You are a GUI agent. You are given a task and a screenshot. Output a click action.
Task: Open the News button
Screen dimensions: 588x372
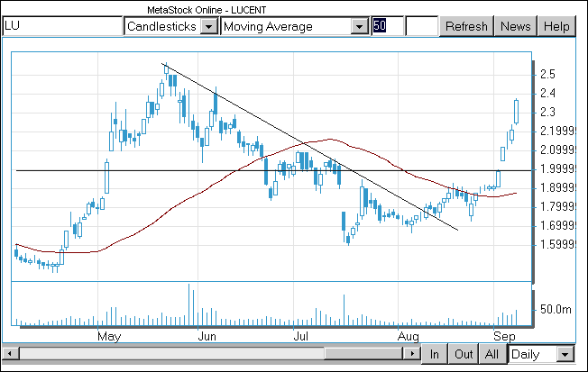point(516,26)
